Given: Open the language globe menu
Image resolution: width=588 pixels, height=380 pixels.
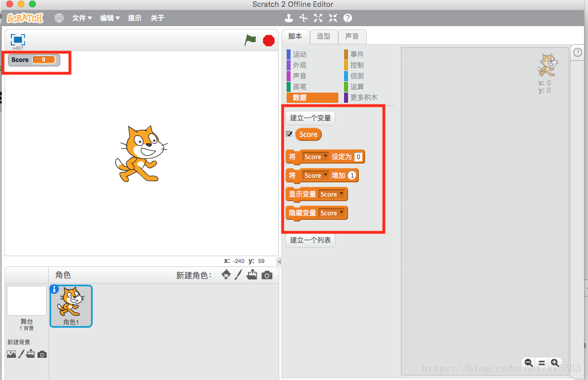Looking at the screenshot, I should click(x=59, y=18).
